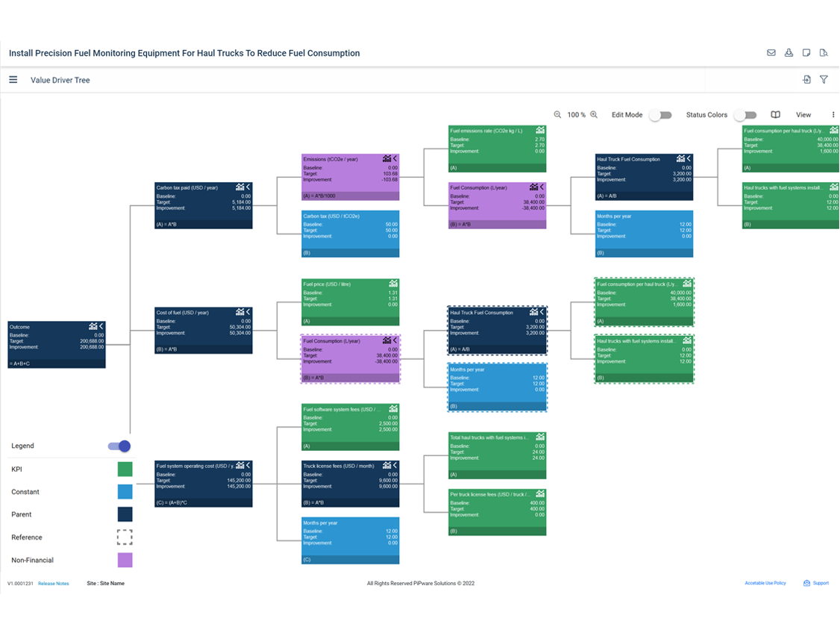Screen dimensions: 840x630
Task: Hide the Legend using its toggle
Action: 119,446
